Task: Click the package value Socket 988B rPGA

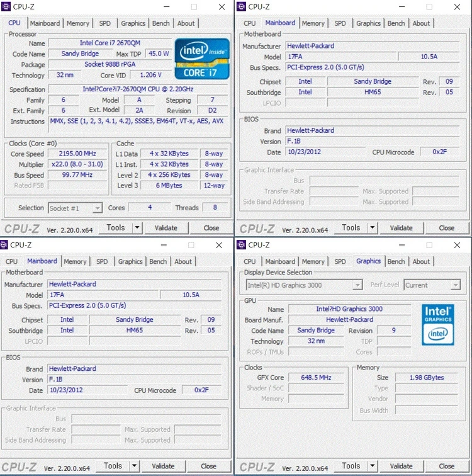Action: tap(110, 64)
